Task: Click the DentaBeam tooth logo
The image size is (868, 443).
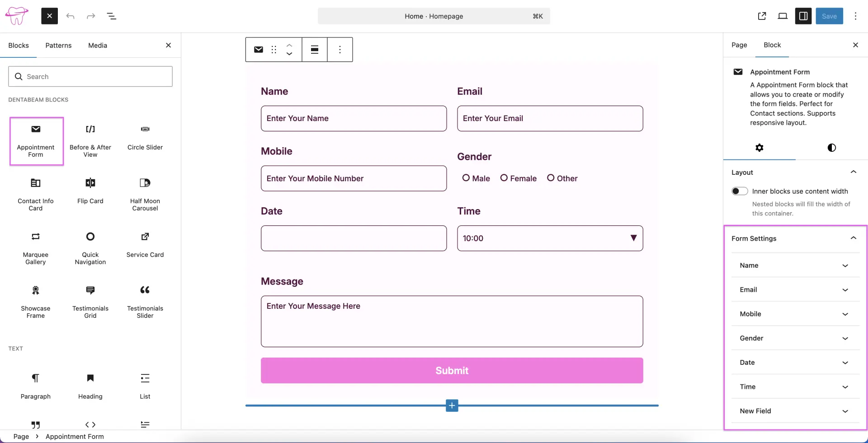Action: tap(16, 16)
